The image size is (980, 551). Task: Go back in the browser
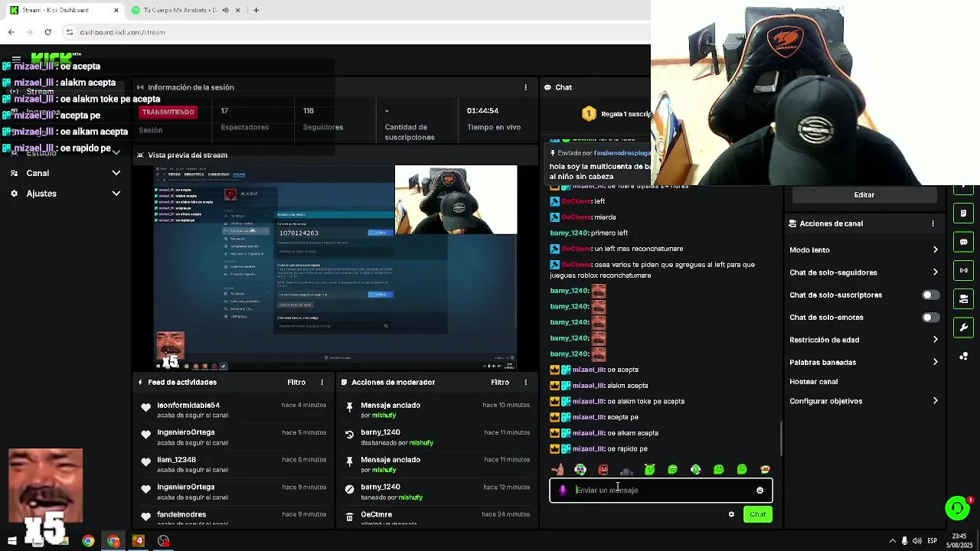point(11,32)
